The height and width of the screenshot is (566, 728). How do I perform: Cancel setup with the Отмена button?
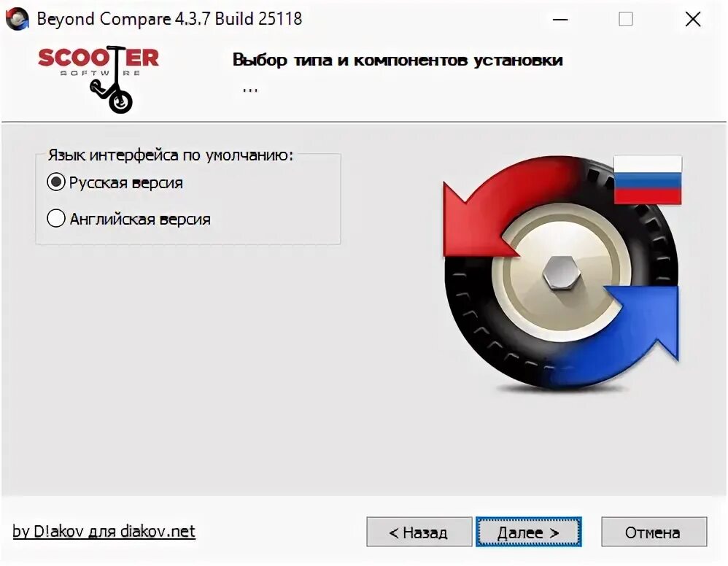(654, 532)
